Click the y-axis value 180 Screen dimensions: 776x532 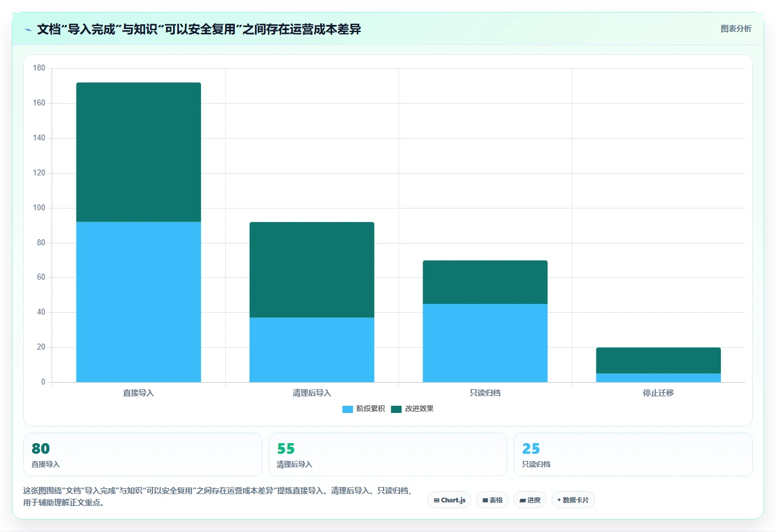(x=39, y=68)
